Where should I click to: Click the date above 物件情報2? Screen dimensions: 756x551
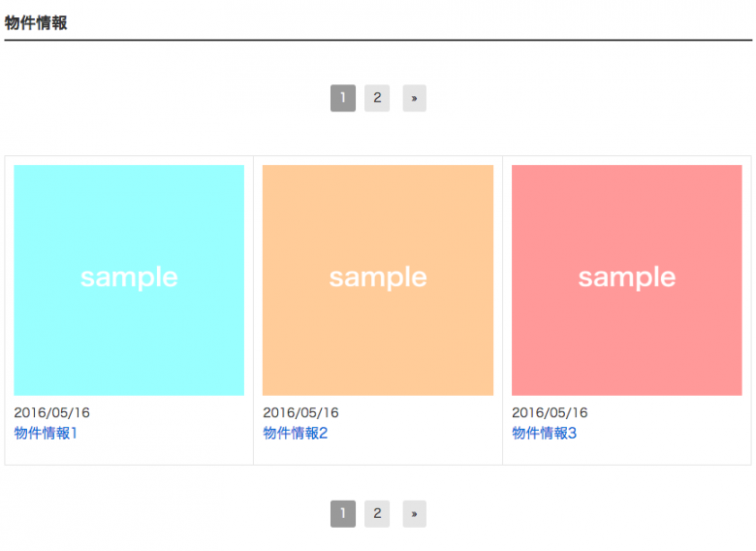300,412
